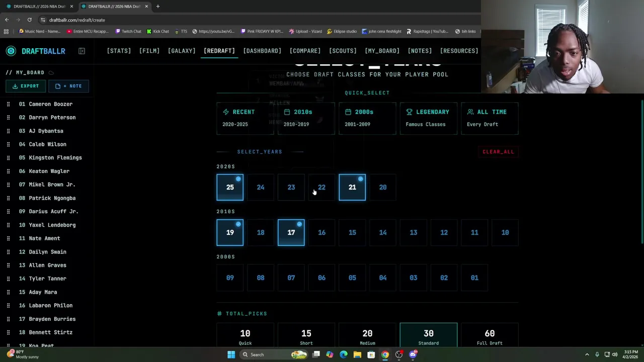This screenshot has height=362, width=644.
Task: Choose 15 Short total picks
Action: [306, 335]
